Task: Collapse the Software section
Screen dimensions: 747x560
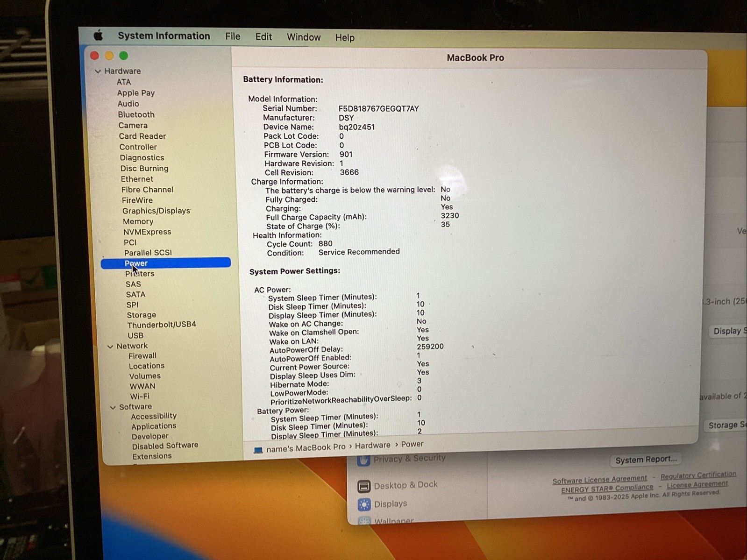Action: point(113,407)
